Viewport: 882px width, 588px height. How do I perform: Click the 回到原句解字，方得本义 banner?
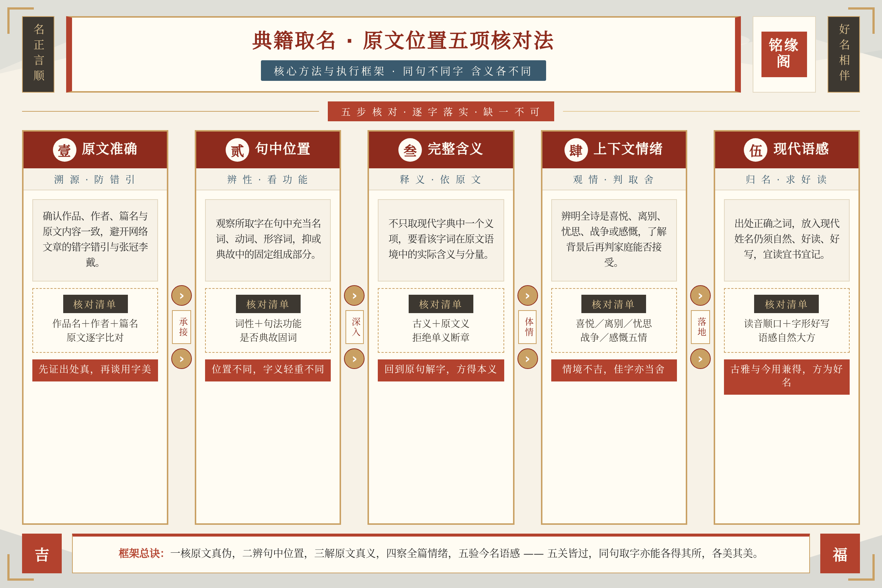click(x=441, y=370)
